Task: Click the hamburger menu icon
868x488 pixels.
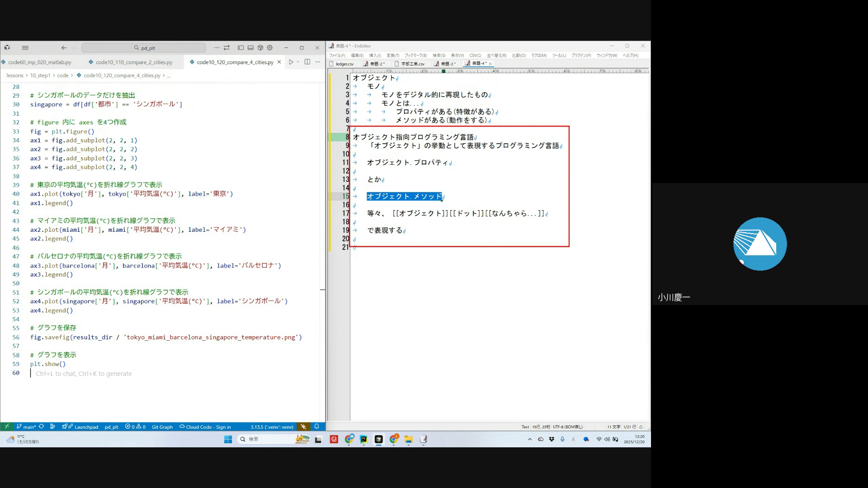Action: pyautogui.click(x=25, y=47)
